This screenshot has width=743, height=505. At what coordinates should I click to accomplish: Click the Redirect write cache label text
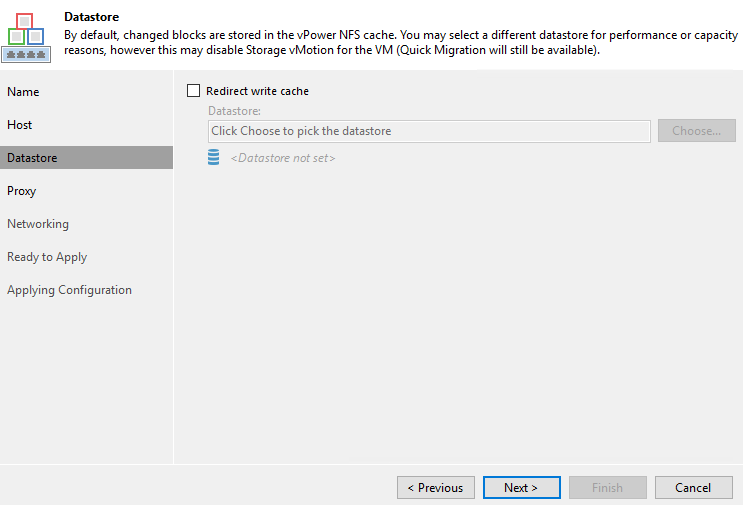257,91
